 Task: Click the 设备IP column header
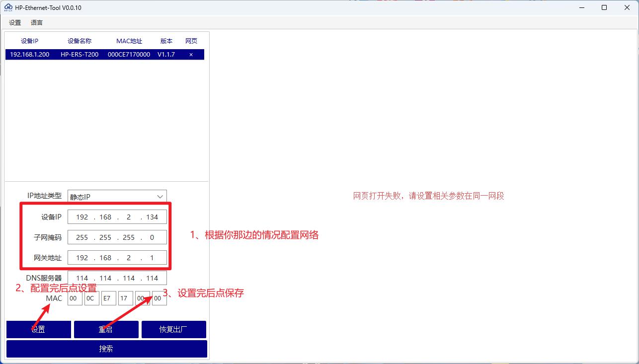click(x=29, y=41)
